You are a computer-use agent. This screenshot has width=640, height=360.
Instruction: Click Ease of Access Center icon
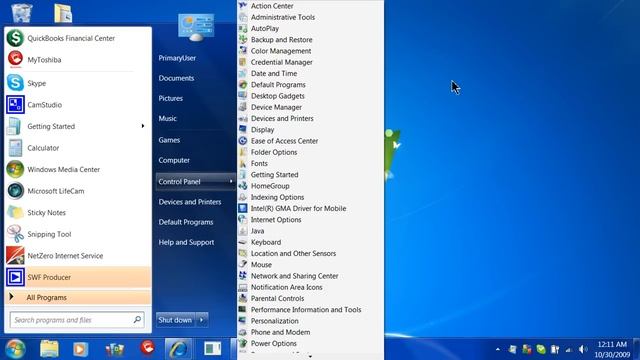[243, 141]
